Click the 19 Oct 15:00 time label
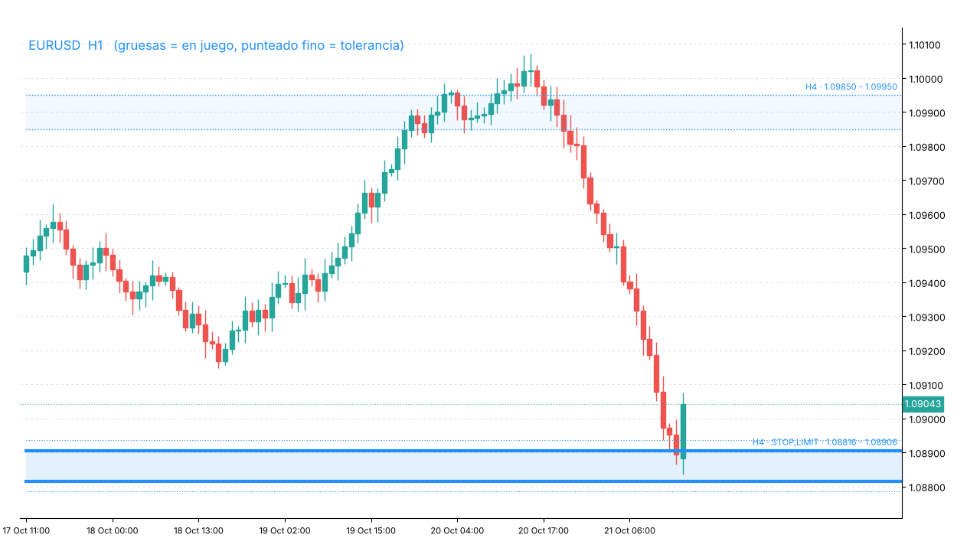 [371, 530]
